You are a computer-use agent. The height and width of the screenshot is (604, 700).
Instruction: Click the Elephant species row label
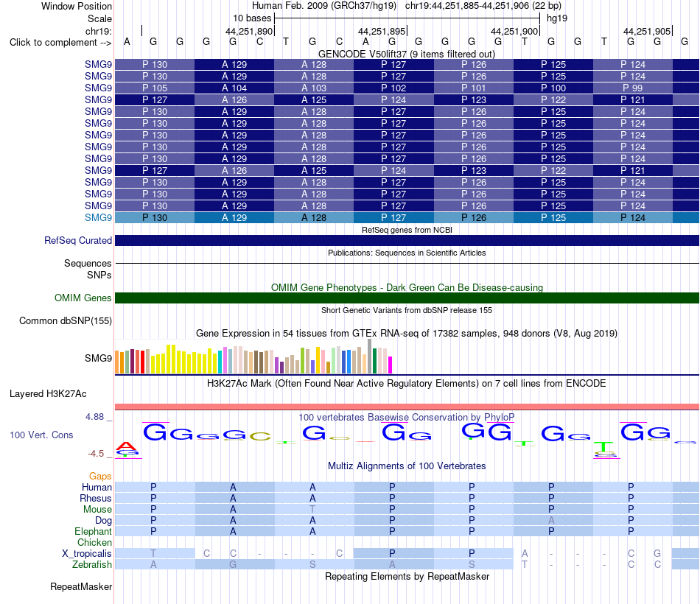pyautogui.click(x=93, y=531)
